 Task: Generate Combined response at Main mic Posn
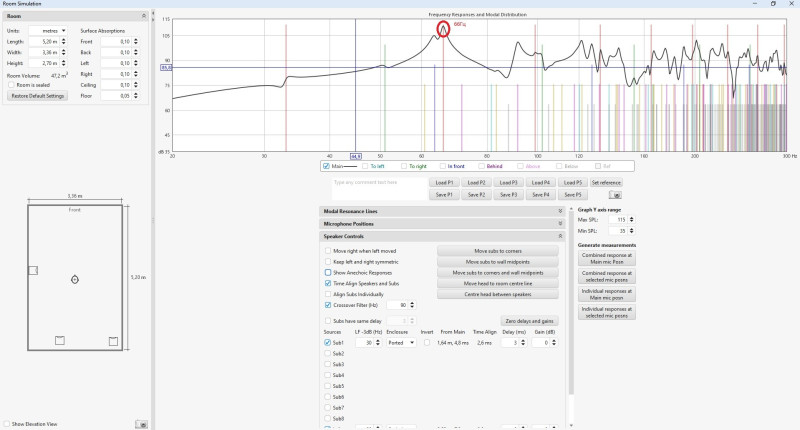[607, 258]
